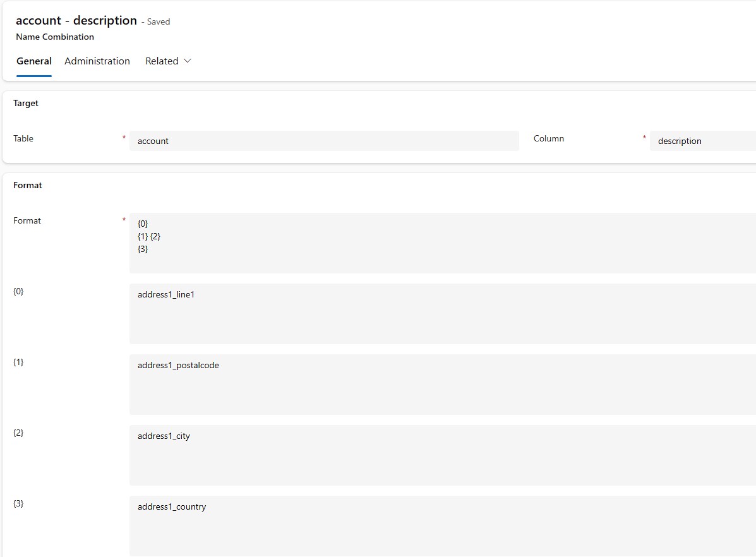
Task: Click the Table field label
Action: [23, 138]
